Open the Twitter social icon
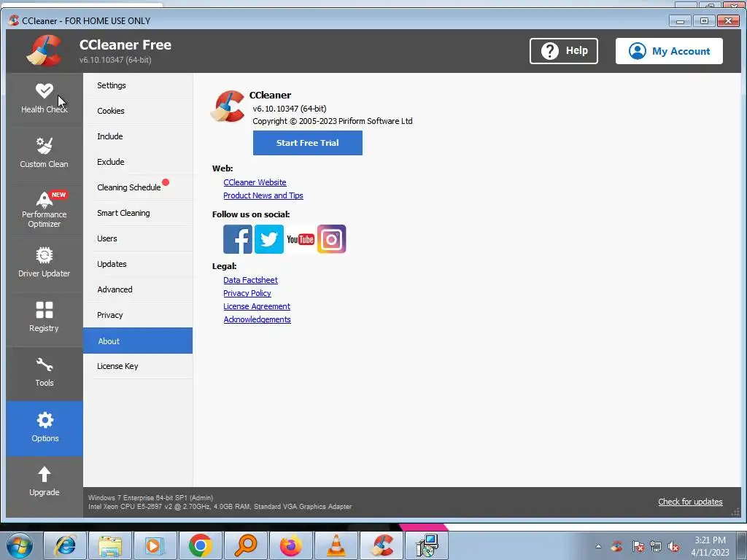This screenshot has height=560, width=747. click(x=268, y=239)
